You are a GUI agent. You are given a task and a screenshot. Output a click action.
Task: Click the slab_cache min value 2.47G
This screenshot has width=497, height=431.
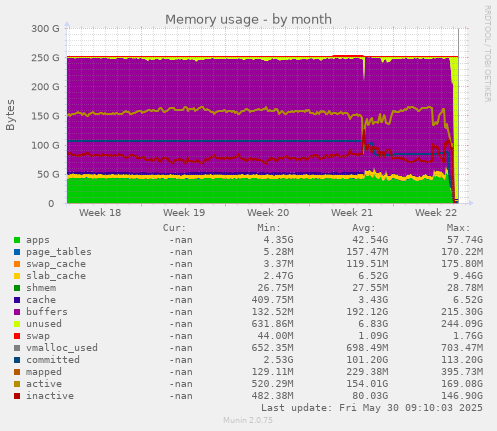coord(278,276)
